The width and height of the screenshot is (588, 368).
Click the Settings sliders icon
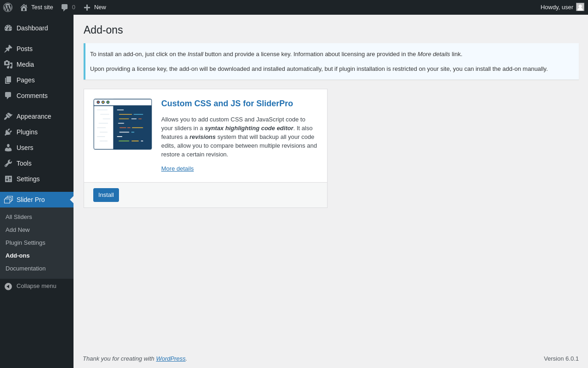point(8,179)
